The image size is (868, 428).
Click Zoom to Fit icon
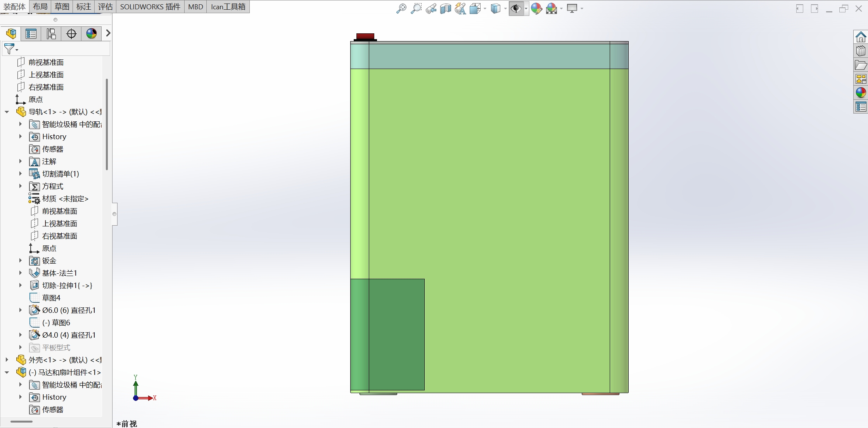401,9
